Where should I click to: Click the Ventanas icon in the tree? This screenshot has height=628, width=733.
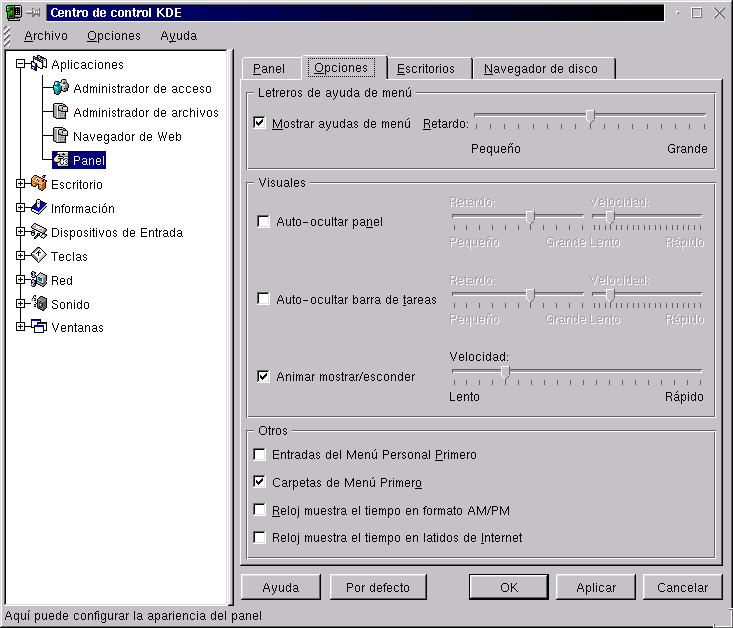(39, 327)
